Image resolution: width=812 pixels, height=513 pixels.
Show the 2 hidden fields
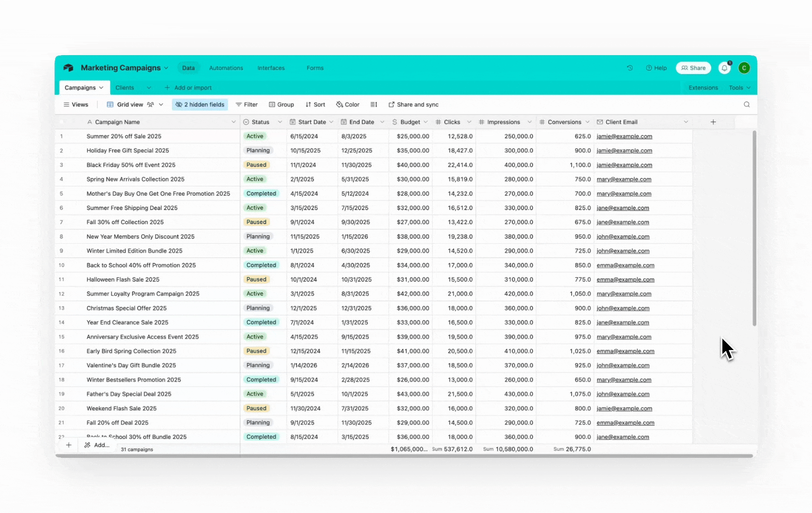coord(200,104)
